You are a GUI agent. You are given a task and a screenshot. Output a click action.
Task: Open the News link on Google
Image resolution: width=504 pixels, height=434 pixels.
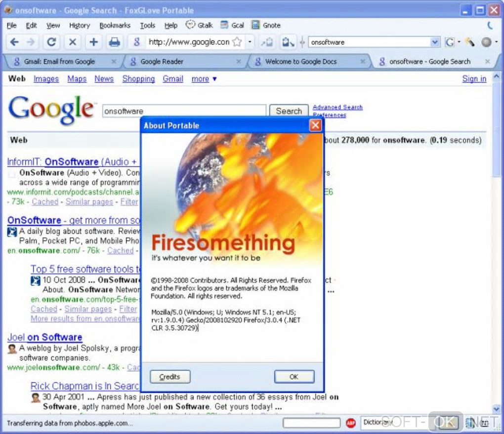coord(104,79)
